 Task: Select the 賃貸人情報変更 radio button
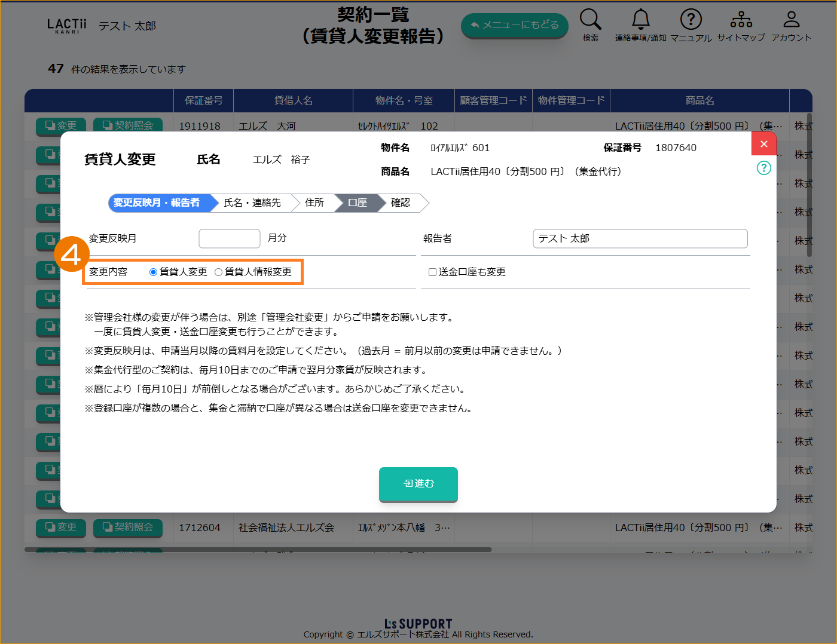point(219,272)
